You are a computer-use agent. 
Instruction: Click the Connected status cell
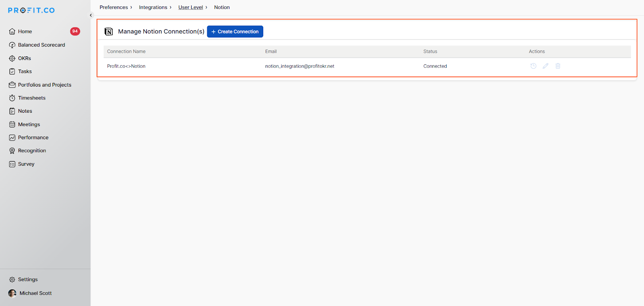point(435,66)
